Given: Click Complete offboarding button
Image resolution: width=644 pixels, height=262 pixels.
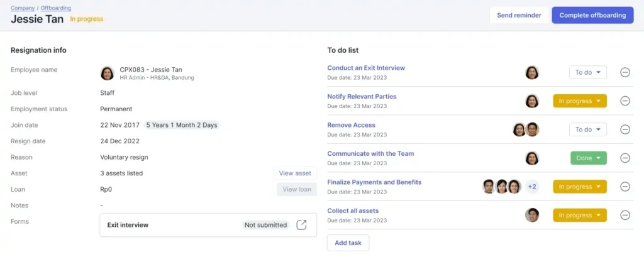Looking at the screenshot, I should (592, 15).
